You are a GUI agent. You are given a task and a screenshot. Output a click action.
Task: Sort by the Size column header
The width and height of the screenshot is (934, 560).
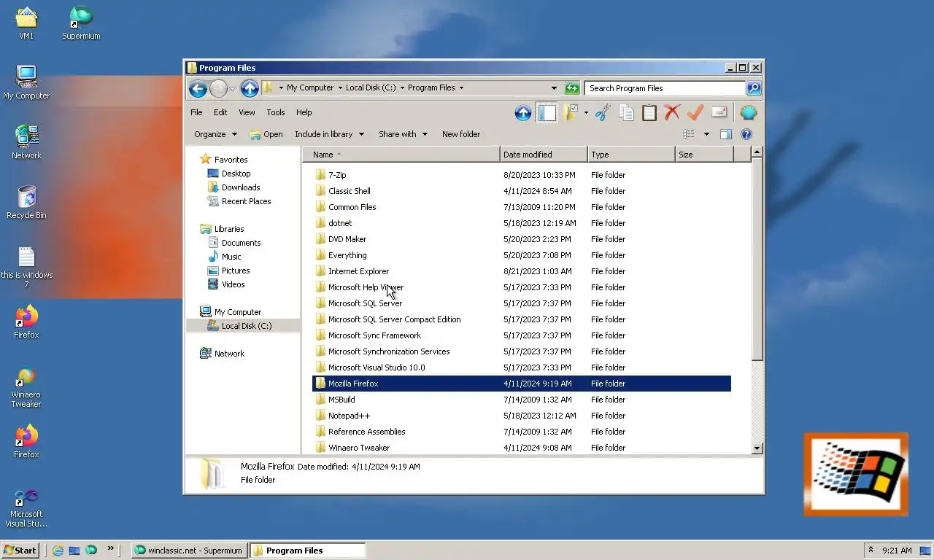[704, 155]
